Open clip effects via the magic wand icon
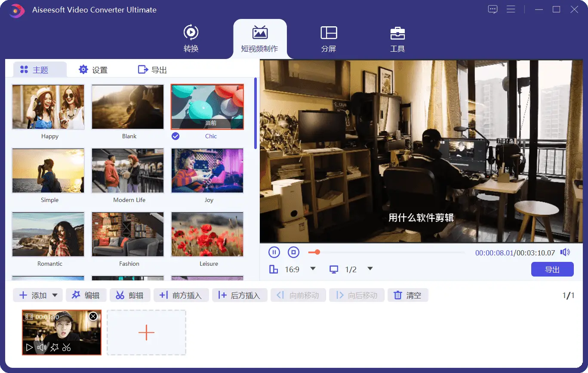This screenshot has width=588, height=373. (55, 347)
